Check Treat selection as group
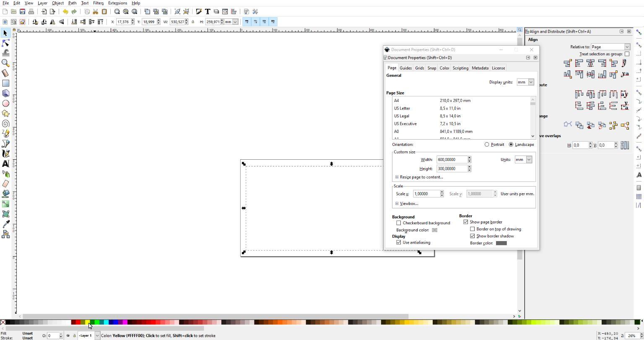The height and width of the screenshot is (340, 644). click(627, 54)
